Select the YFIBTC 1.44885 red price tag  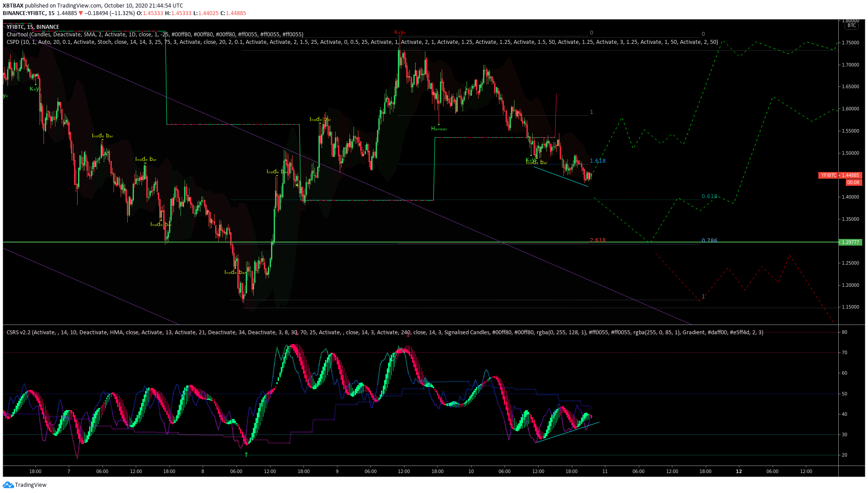840,175
